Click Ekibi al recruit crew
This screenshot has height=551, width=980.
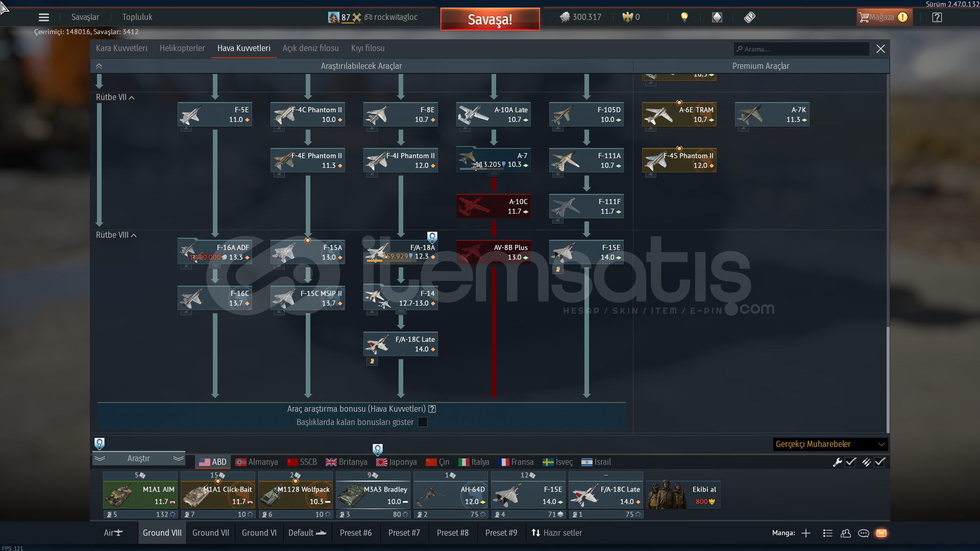(683, 495)
